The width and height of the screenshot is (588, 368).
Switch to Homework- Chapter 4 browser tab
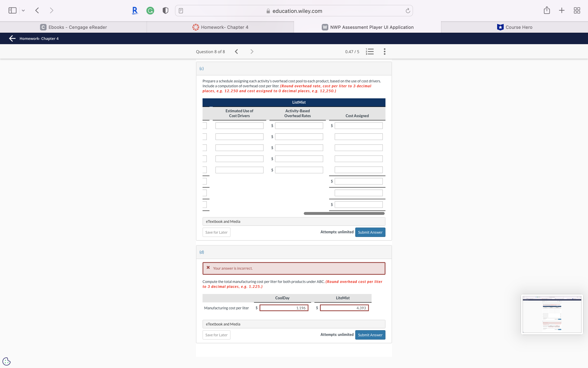[220, 27]
